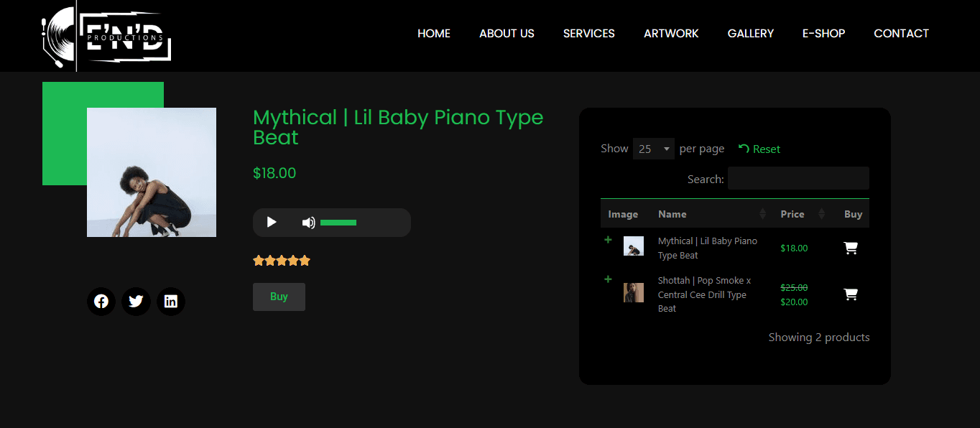Play the Mythical beat preview
Viewport: 980px width, 428px height.
272,223
